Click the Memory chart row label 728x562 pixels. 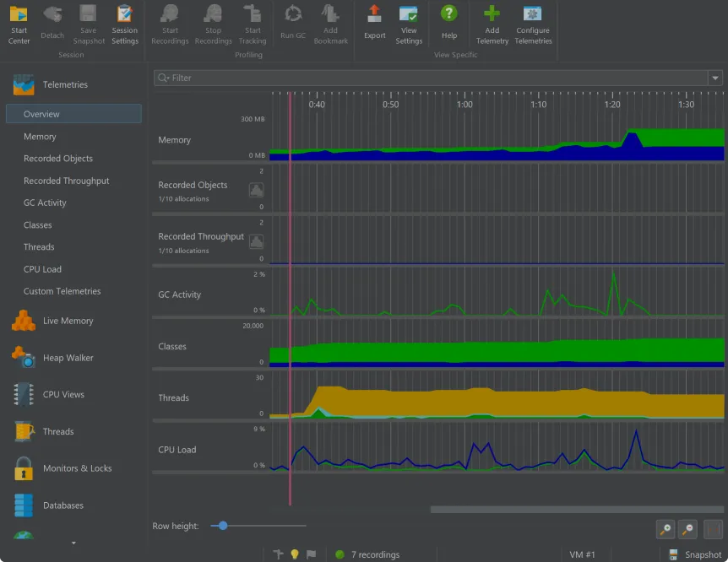[174, 140]
